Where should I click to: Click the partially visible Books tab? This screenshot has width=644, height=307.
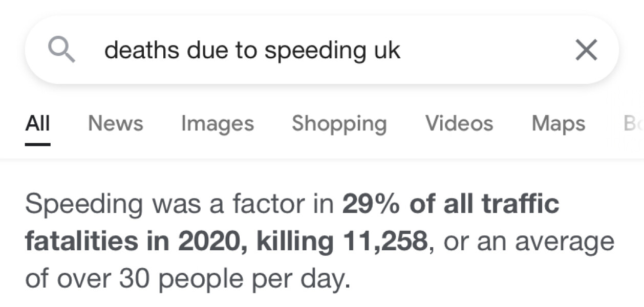click(x=632, y=123)
